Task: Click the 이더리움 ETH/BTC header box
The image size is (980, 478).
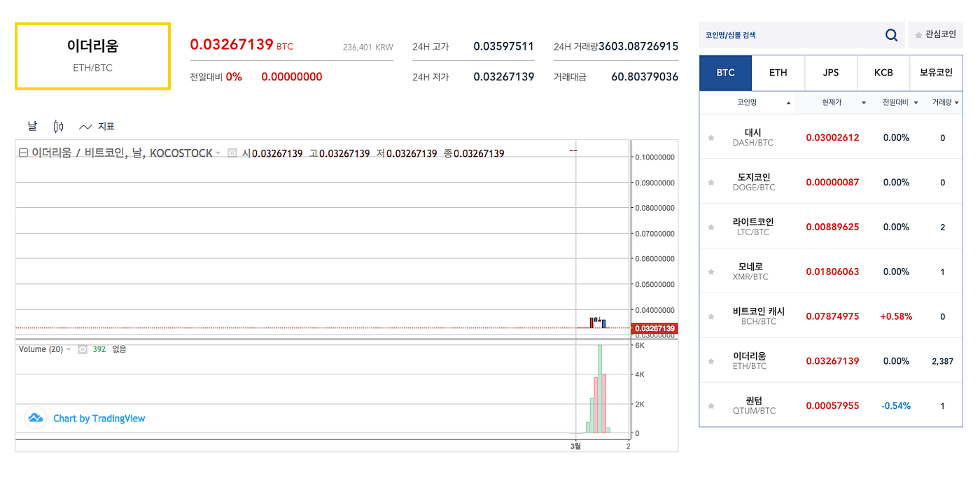Action: [x=93, y=56]
